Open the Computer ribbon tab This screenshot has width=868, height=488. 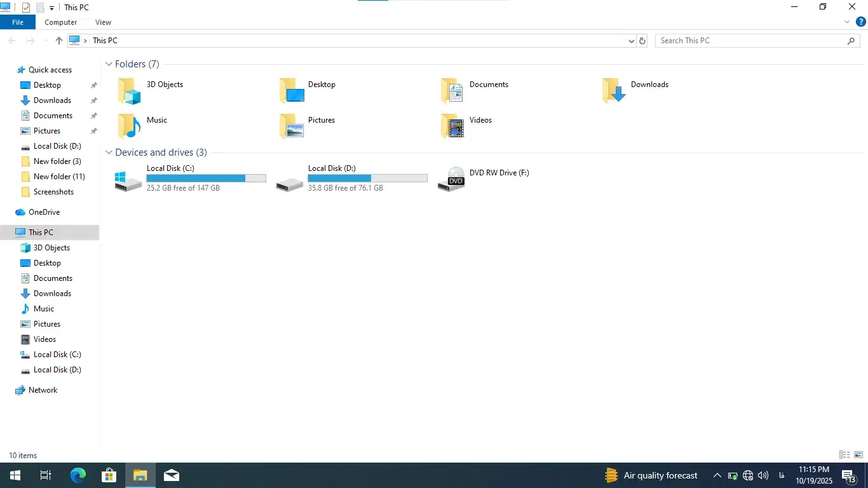click(60, 22)
